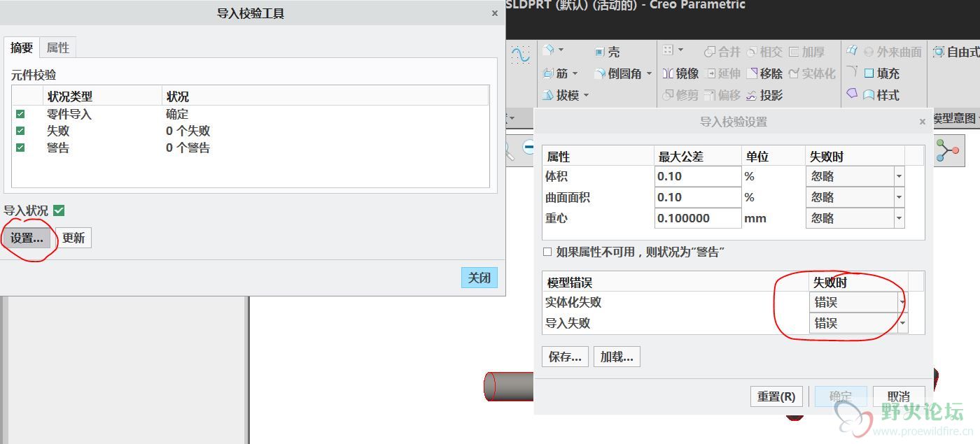The image size is (980, 444).
Task: Toggle the 零件导入 row checkbox
Action: point(20,114)
